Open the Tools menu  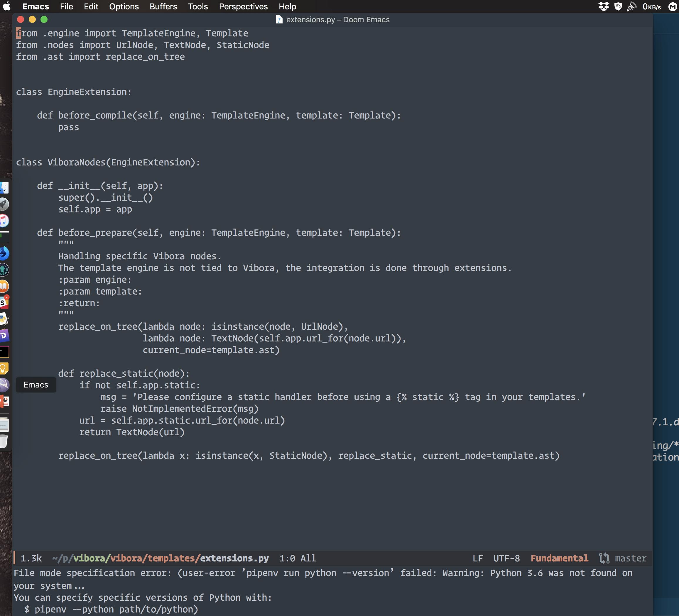tap(198, 6)
